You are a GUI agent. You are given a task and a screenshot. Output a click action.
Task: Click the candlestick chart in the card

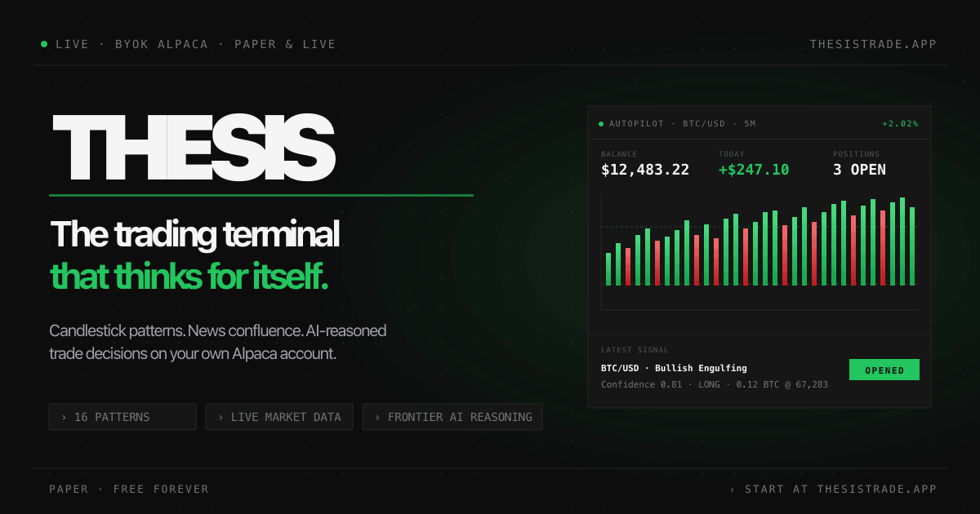(759, 253)
